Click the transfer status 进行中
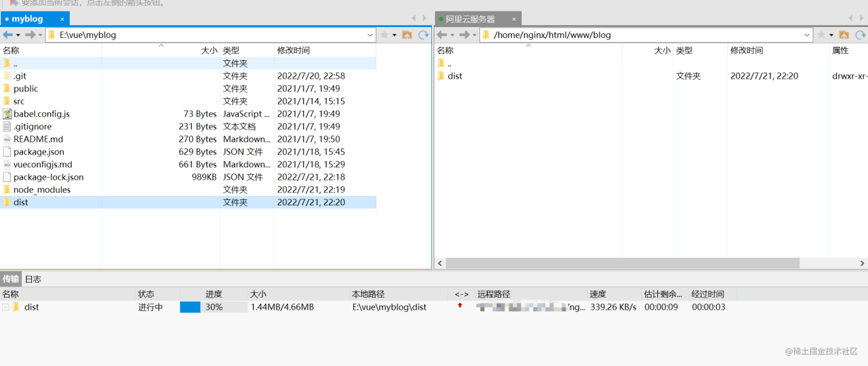 point(151,307)
